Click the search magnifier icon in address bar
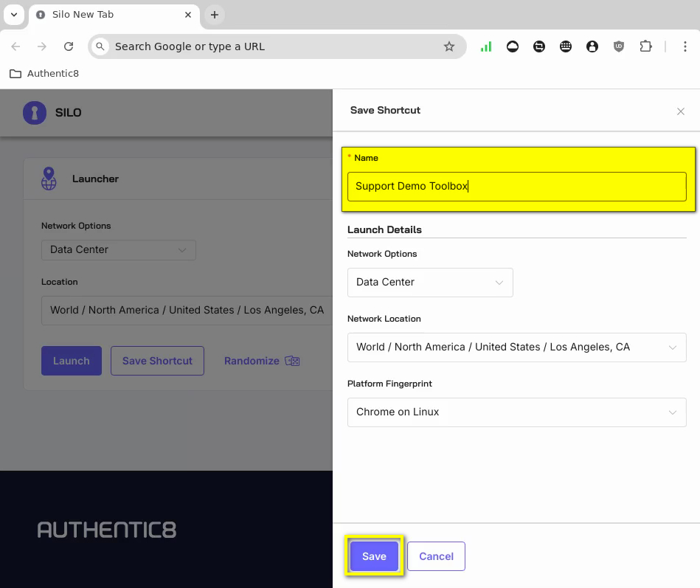Image resolution: width=700 pixels, height=588 pixels. [100, 46]
